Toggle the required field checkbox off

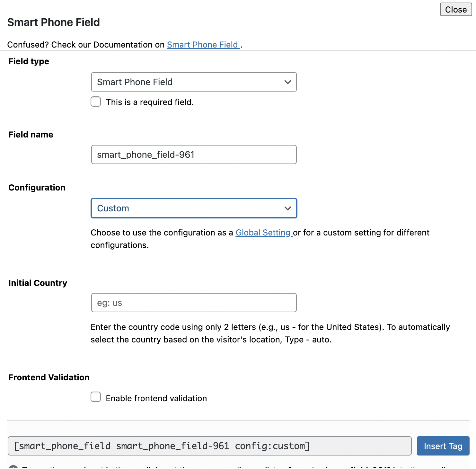tap(96, 102)
